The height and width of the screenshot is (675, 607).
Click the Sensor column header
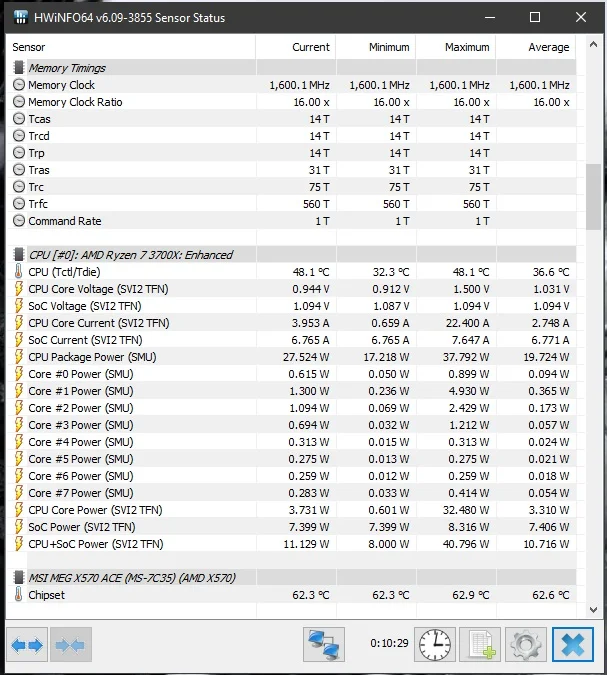click(x=131, y=47)
